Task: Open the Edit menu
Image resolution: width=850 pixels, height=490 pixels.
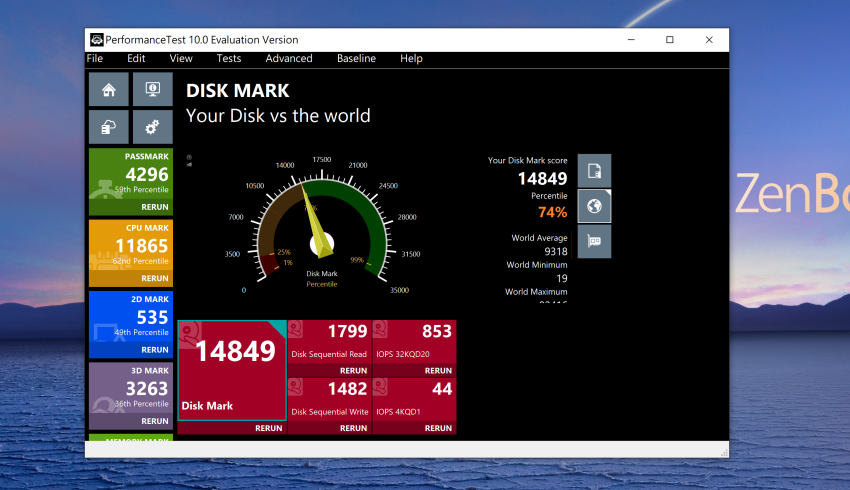Action: 136,59
